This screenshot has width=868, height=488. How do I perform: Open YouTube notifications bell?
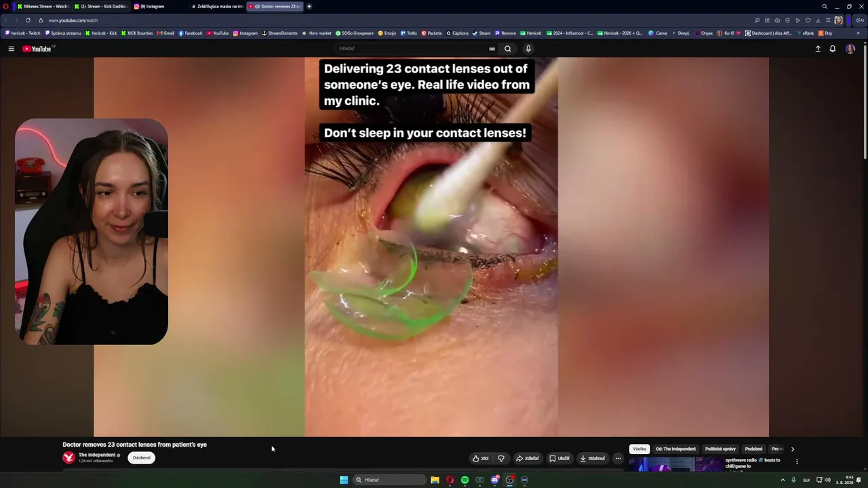tap(833, 49)
